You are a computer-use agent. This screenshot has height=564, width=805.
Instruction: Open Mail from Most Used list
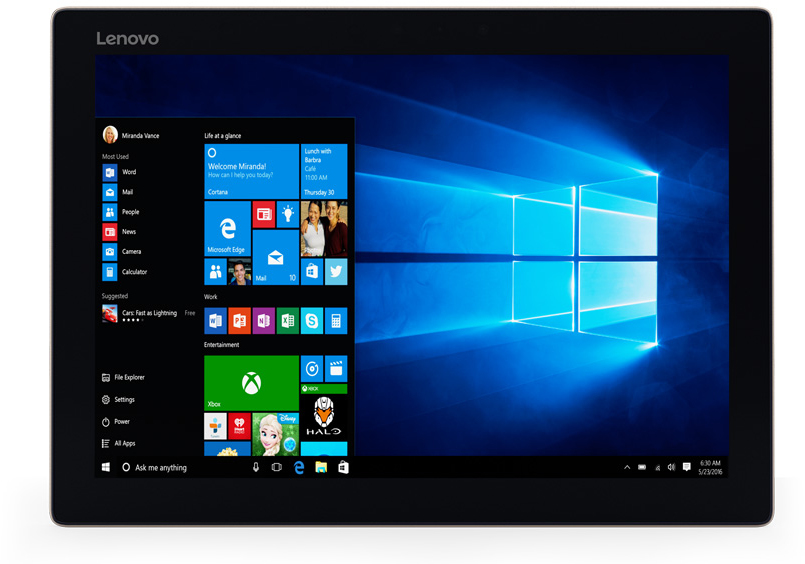pyautogui.click(x=118, y=192)
